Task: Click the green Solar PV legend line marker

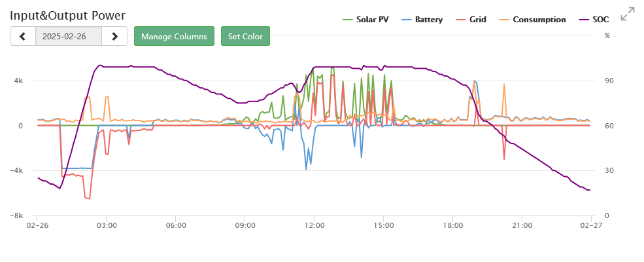Action: (x=348, y=20)
